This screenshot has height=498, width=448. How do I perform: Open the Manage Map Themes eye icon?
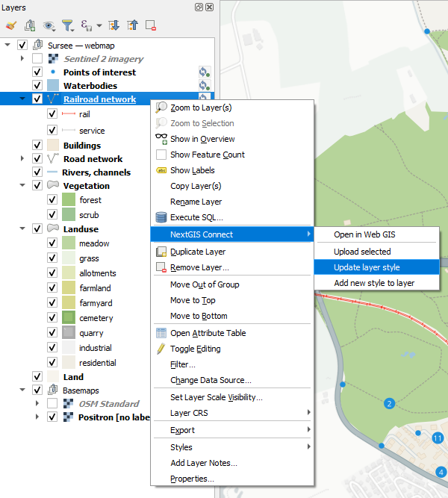tap(49, 25)
